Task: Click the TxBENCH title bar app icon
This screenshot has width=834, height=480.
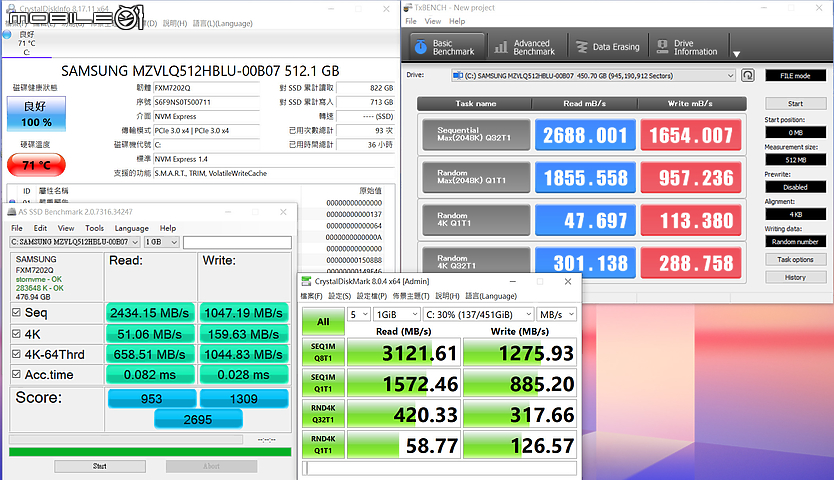Action: pos(408,7)
